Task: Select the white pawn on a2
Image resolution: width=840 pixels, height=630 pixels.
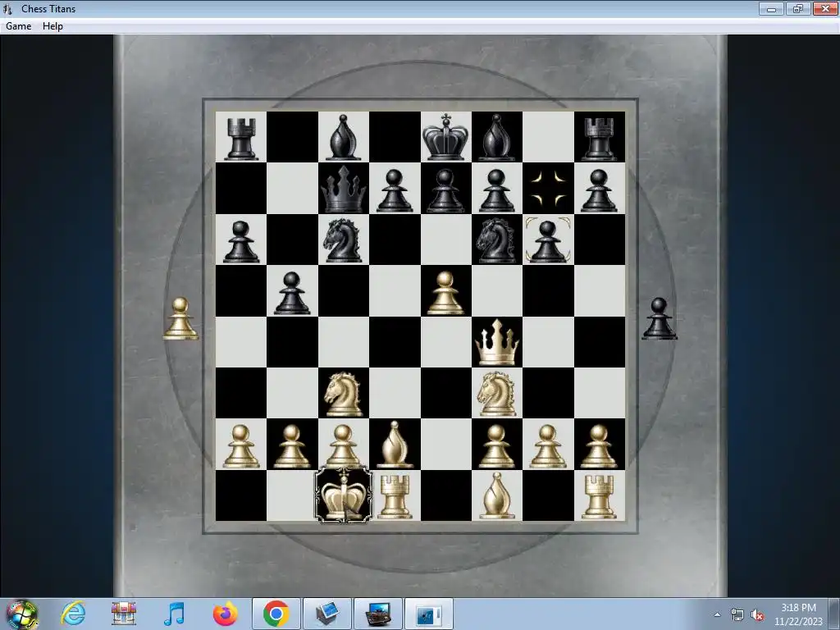Action: coord(241,445)
